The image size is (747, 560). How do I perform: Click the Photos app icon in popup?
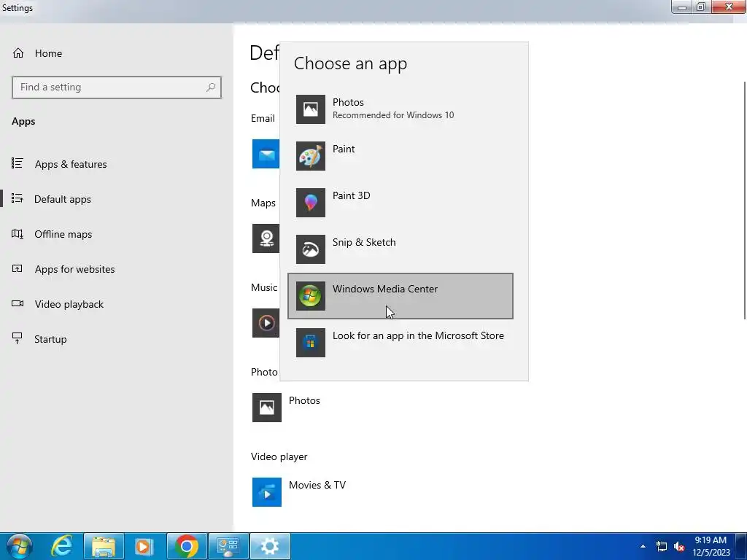tap(311, 109)
